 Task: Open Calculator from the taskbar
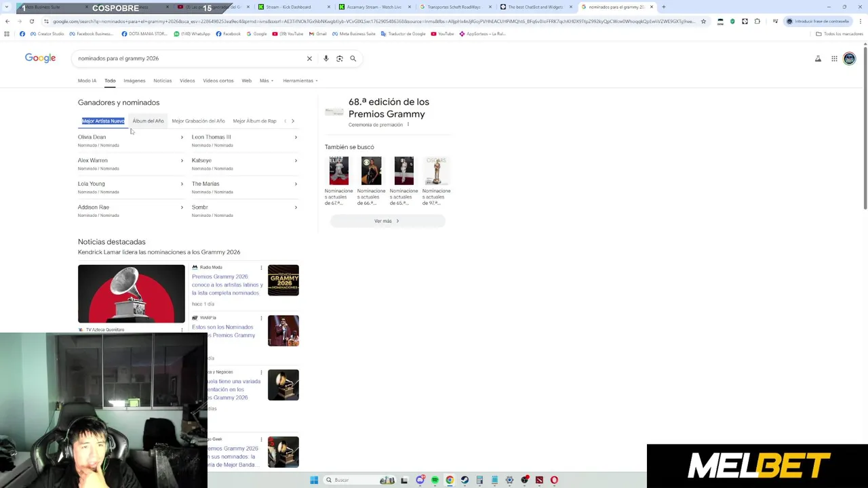click(x=479, y=480)
